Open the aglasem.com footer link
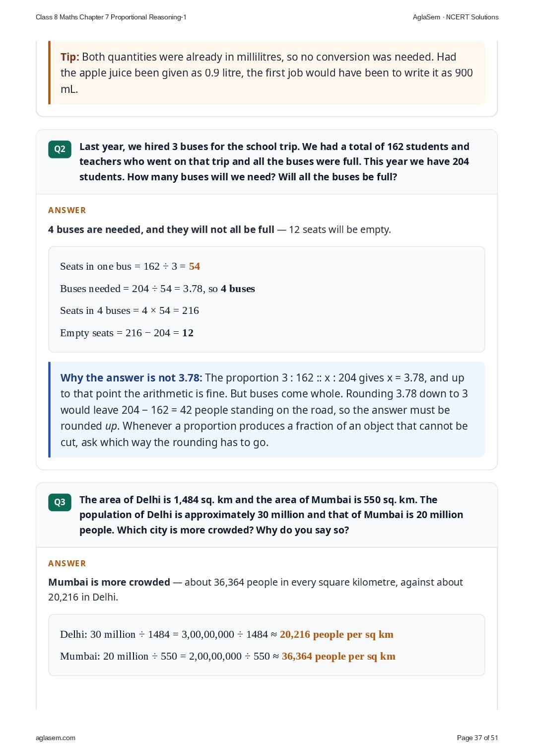This screenshot has height=756, width=534. point(56,738)
